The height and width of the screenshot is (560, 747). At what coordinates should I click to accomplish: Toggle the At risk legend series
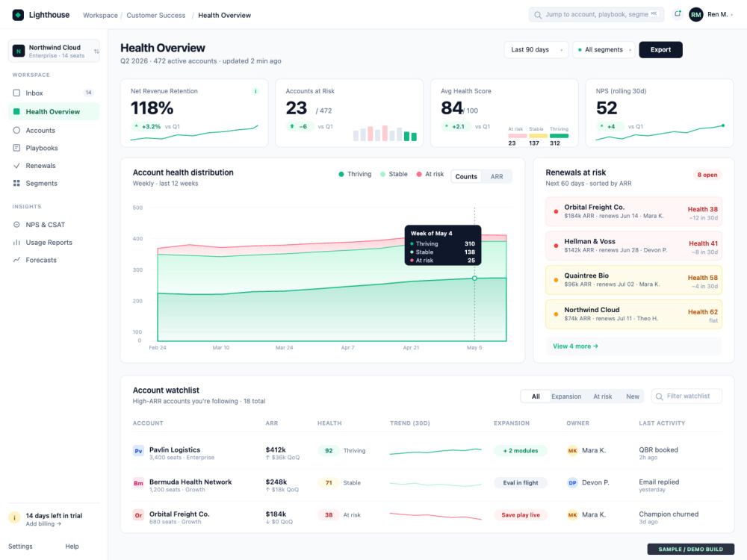[x=430, y=174]
